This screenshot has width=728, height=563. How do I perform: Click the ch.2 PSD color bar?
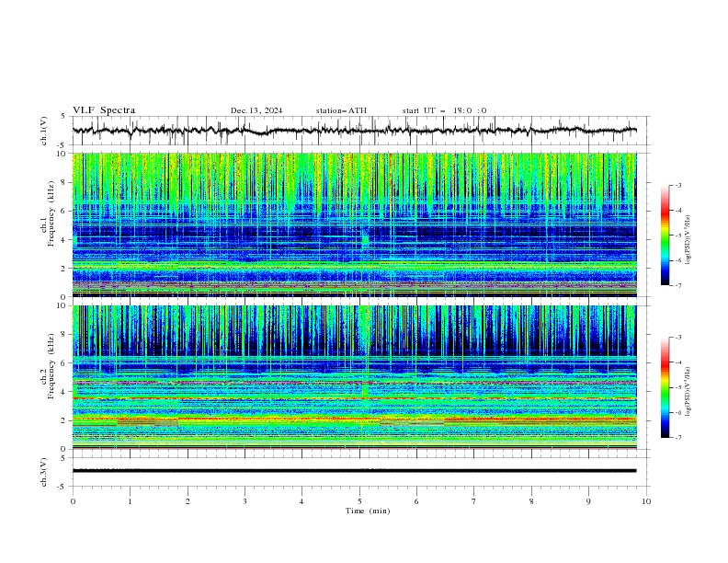665,387
